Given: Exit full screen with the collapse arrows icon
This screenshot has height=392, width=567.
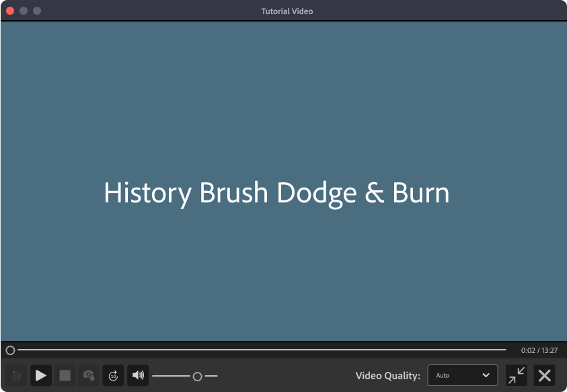Looking at the screenshot, I should coord(516,375).
